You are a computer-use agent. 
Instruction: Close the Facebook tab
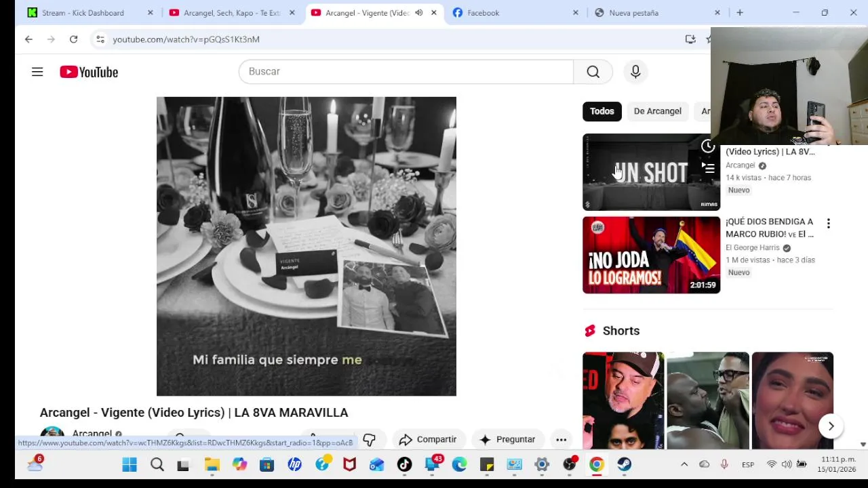[x=576, y=13]
